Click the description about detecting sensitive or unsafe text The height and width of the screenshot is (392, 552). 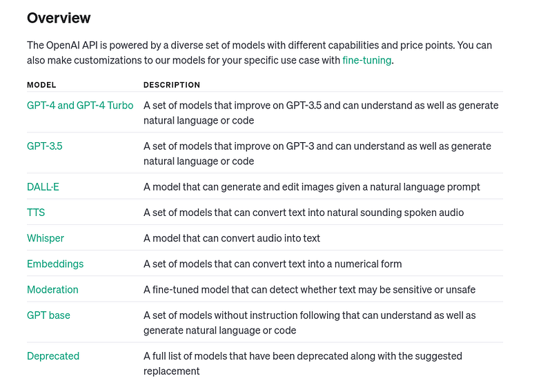tap(309, 289)
